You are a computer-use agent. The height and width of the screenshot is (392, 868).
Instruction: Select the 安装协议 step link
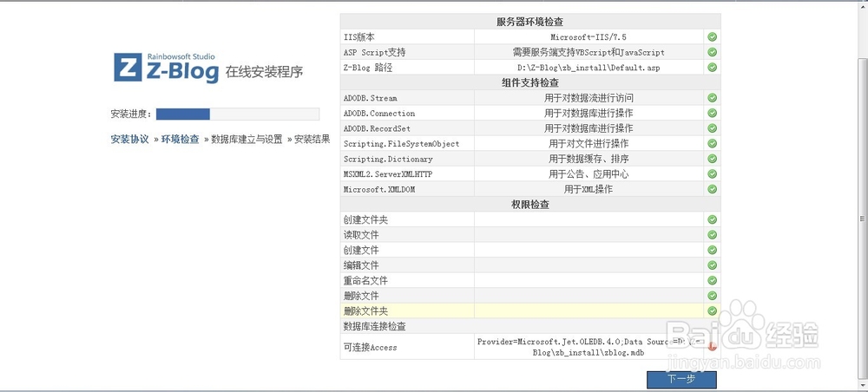129,139
